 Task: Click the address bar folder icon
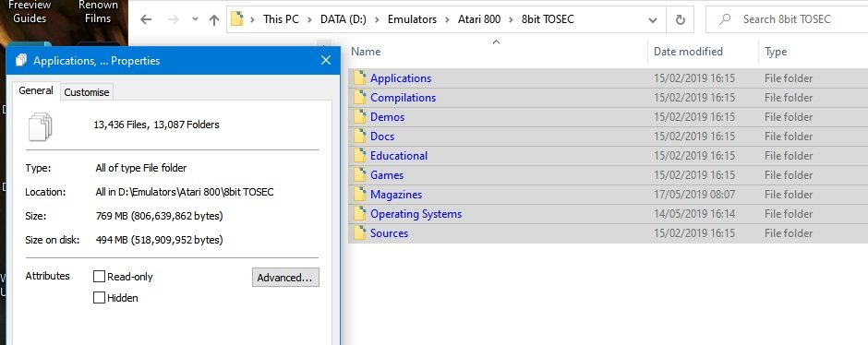237,19
